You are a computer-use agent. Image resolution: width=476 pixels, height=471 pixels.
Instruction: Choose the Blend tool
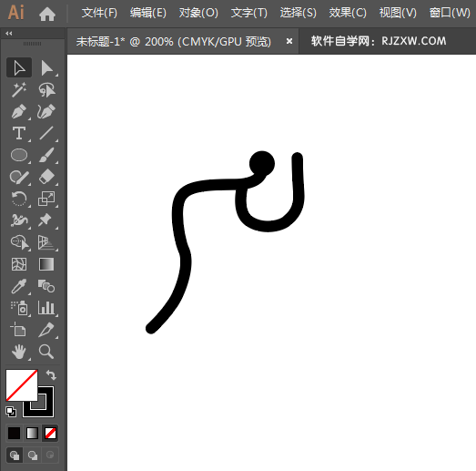click(x=46, y=286)
